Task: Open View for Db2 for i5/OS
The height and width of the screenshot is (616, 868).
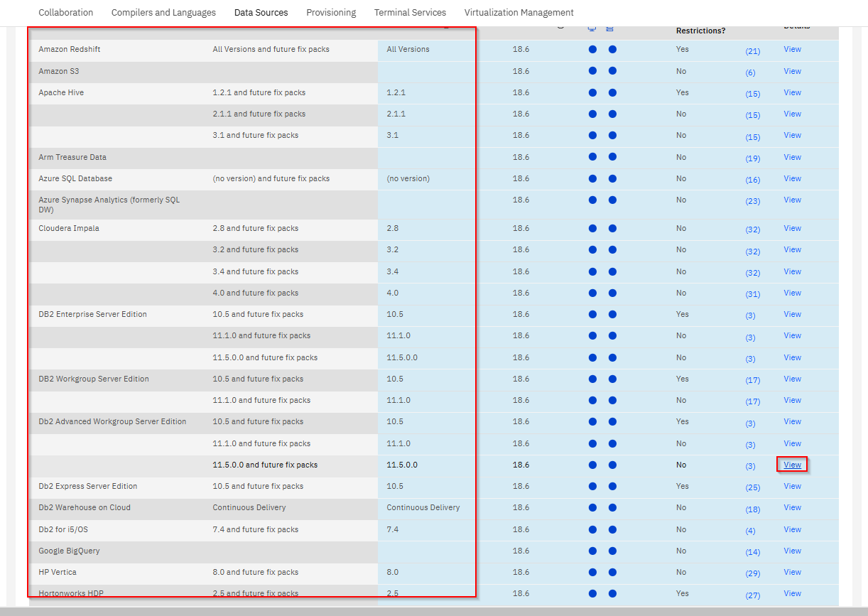Action: (x=792, y=529)
